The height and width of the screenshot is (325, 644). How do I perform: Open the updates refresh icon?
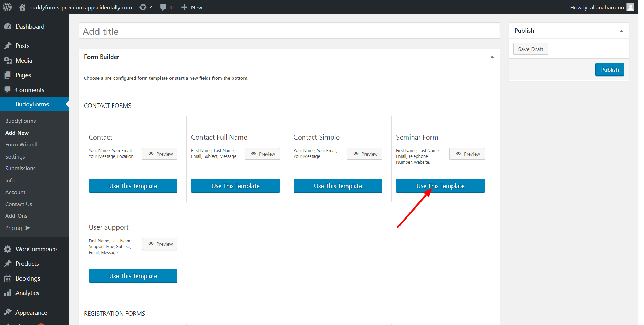(143, 7)
